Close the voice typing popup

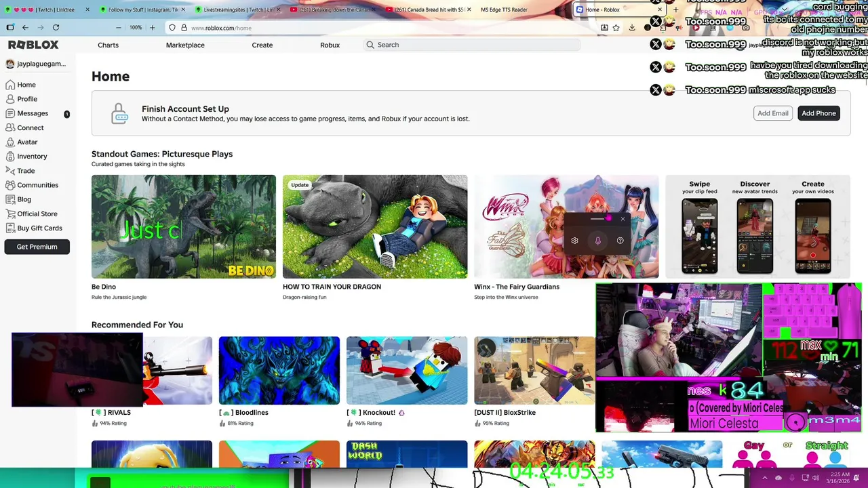(x=623, y=219)
